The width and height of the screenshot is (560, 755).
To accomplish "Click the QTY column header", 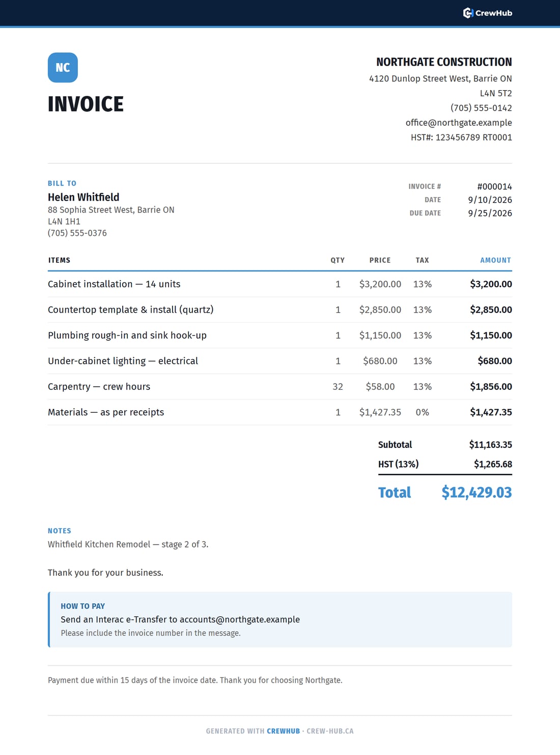I will tap(338, 260).
